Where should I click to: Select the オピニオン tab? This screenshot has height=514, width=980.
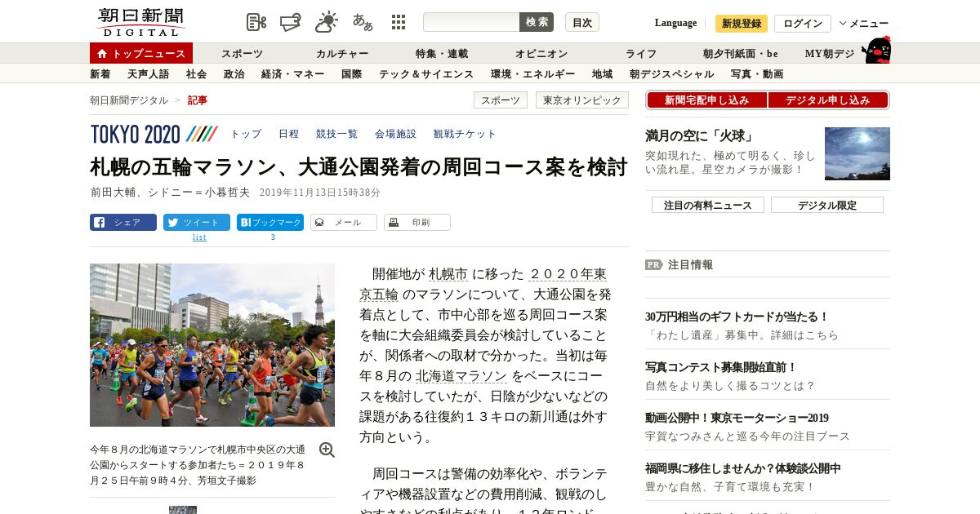541,54
